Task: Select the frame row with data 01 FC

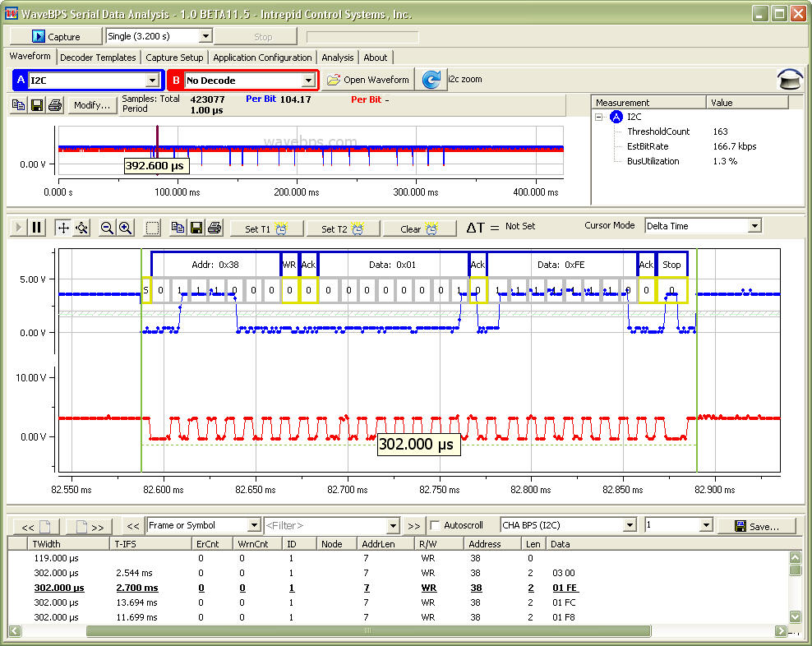Action: click(x=398, y=602)
